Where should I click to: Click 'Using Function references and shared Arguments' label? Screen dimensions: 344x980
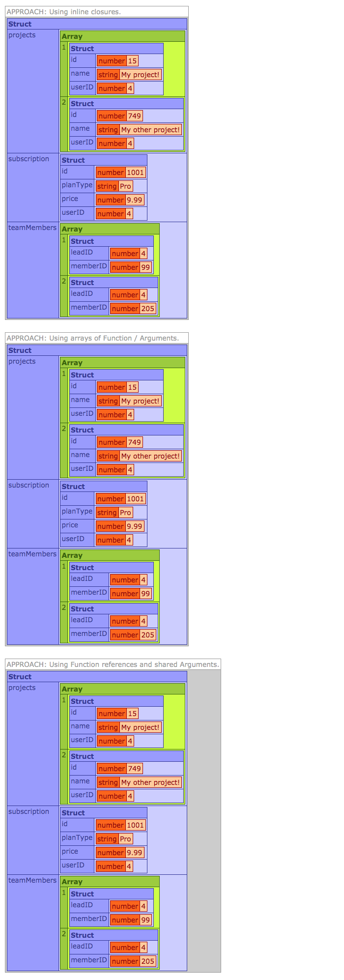[x=113, y=664]
